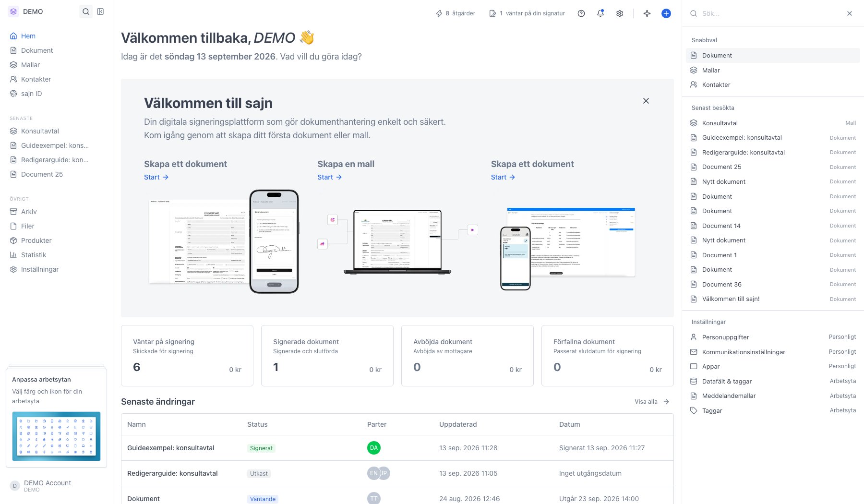Open Statistik in the sidebar
Image resolution: width=864 pixels, height=504 pixels.
57,255
